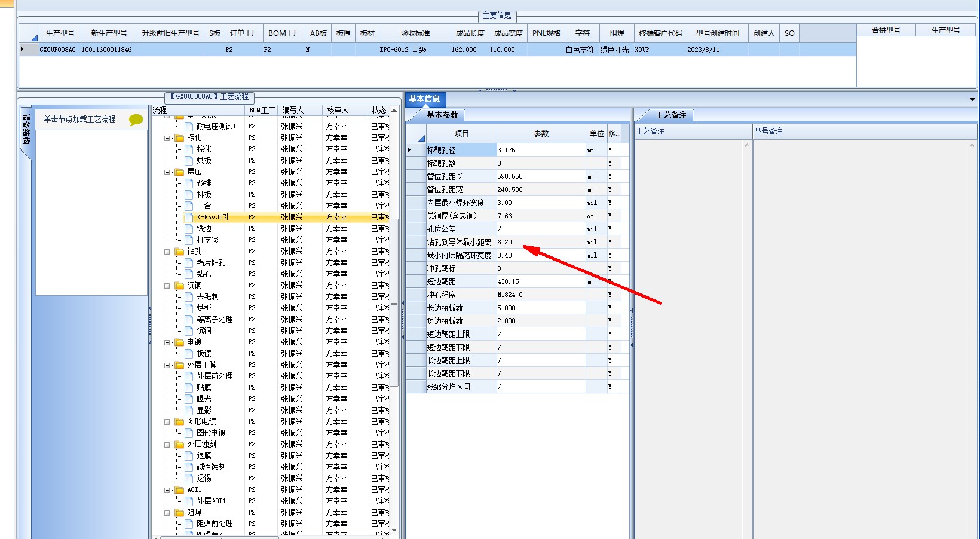This screenshot has width=980, height=539.
Task: Click the document icon beside 碱性蚀刻
Action: pos(189,467)
